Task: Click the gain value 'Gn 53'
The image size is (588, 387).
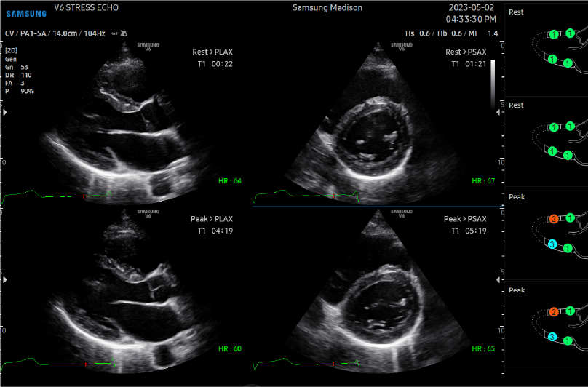Action: (17, 67)
